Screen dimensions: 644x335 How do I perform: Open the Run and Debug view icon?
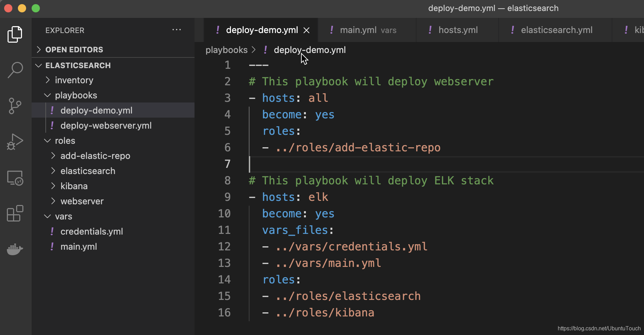pyautogui.click(x=15, y=142)
